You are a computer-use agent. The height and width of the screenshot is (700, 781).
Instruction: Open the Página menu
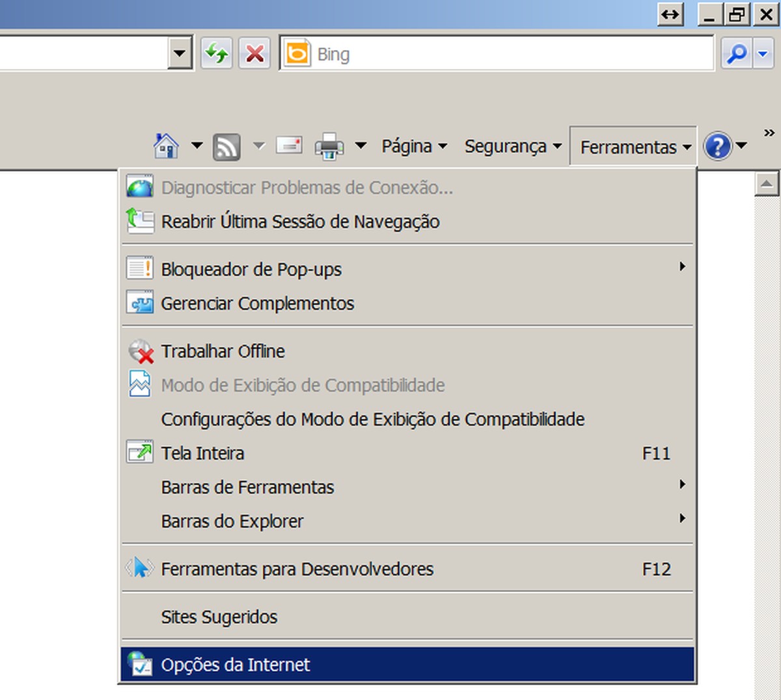tap(414, 146)
